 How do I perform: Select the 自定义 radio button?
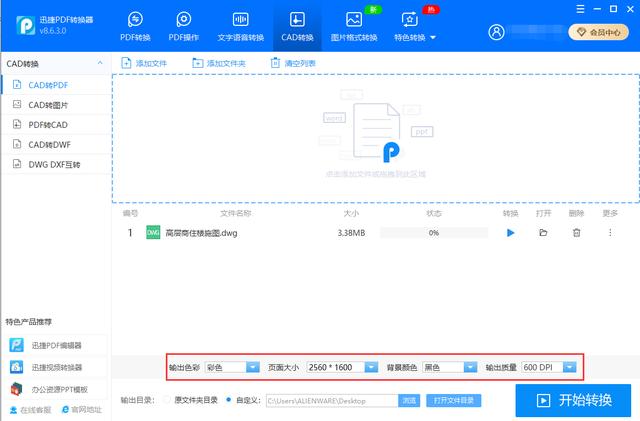[x=229, y=400]
